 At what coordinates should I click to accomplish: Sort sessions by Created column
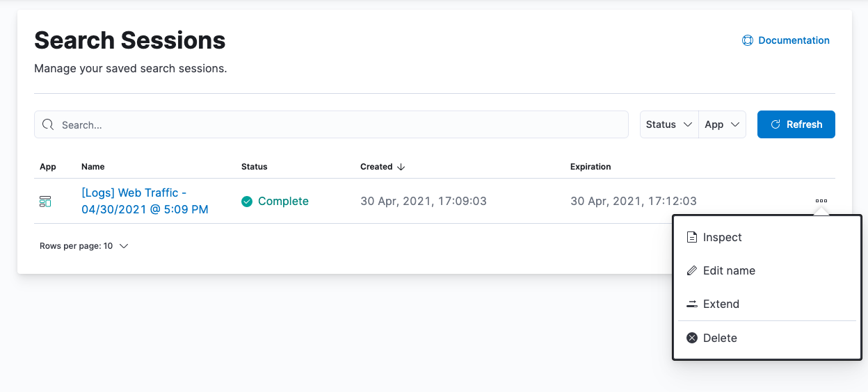[383, 167]
